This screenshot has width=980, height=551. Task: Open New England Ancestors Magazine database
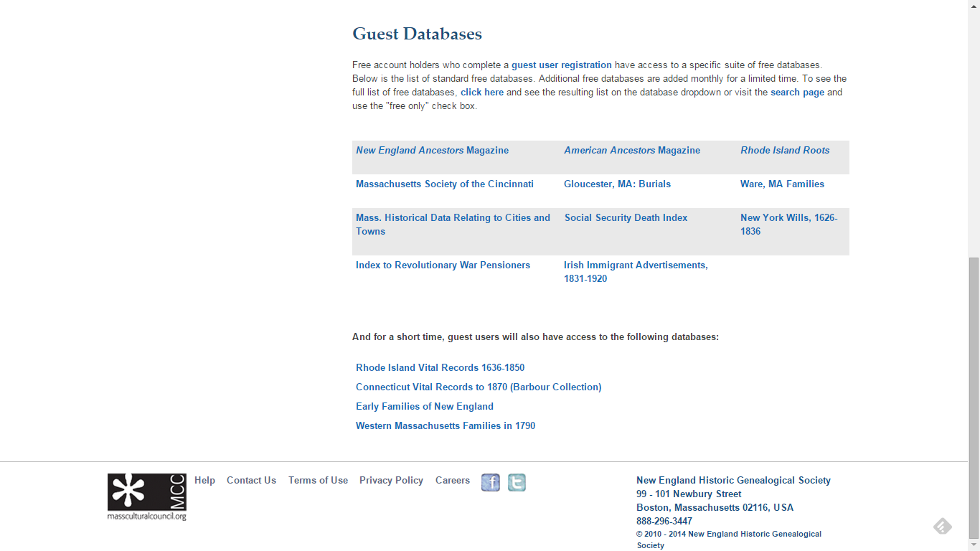coord(433,150)
